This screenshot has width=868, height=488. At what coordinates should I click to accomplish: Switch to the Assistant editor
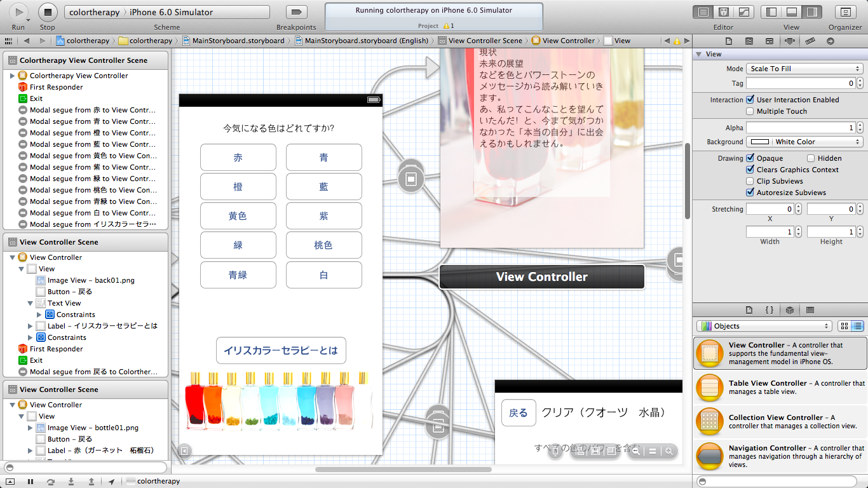[723, 12]
